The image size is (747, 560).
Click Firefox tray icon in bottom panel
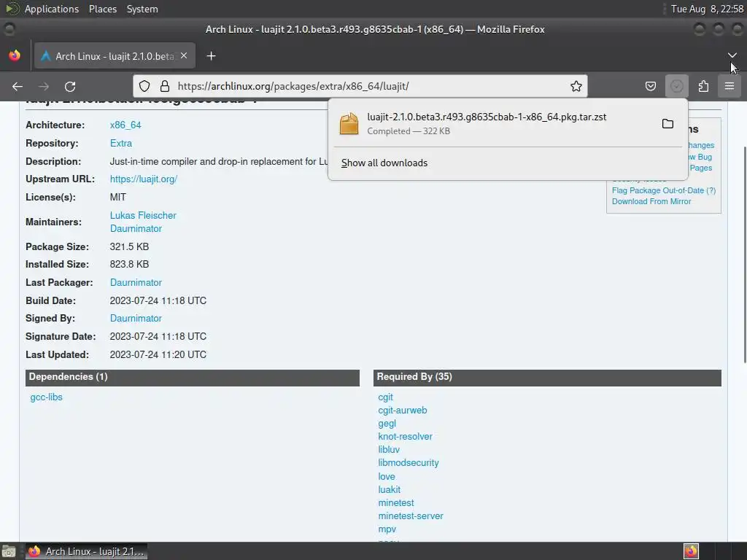(x=691, y=551)
